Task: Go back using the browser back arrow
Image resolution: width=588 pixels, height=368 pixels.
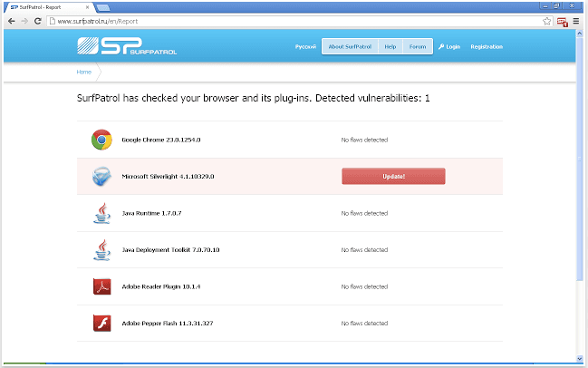Action: [x=10, y=20]
